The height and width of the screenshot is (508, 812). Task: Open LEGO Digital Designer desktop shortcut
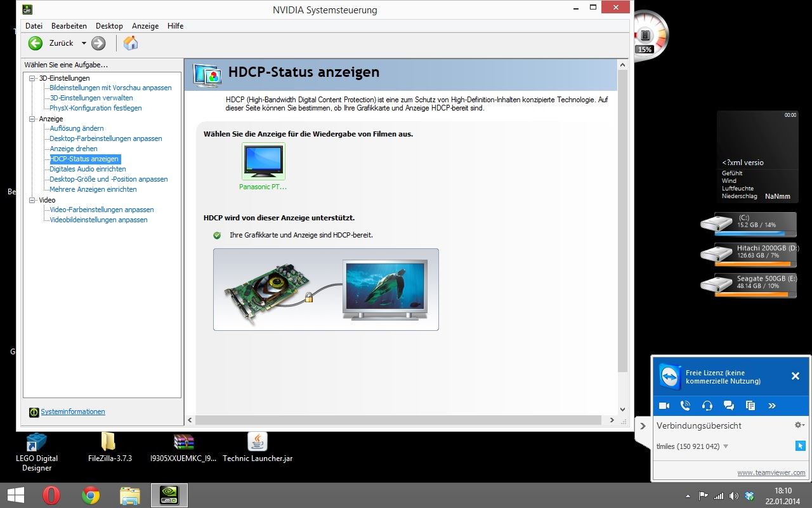coord(37,443)
